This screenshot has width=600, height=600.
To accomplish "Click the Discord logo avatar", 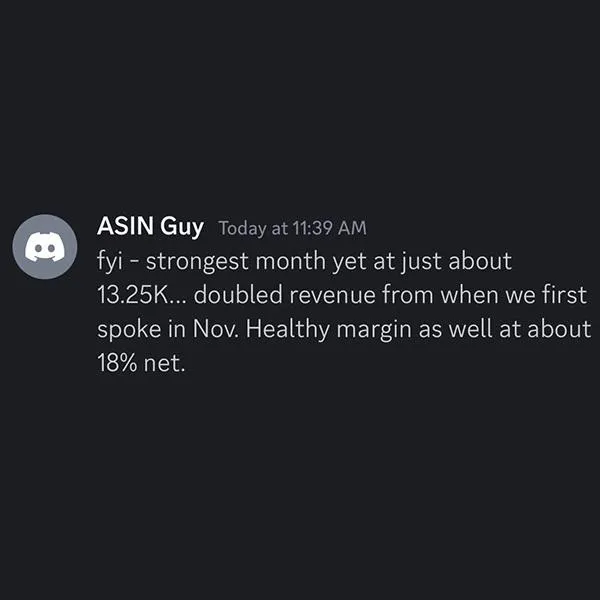I will click(x=44, y=246).
